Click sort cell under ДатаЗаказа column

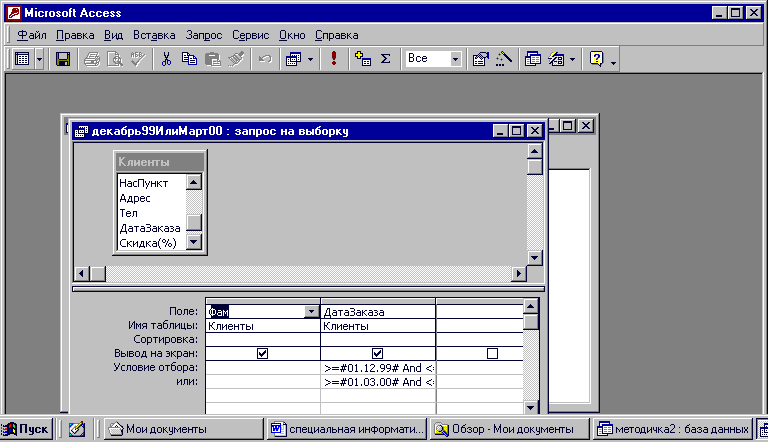click(378, 339)
